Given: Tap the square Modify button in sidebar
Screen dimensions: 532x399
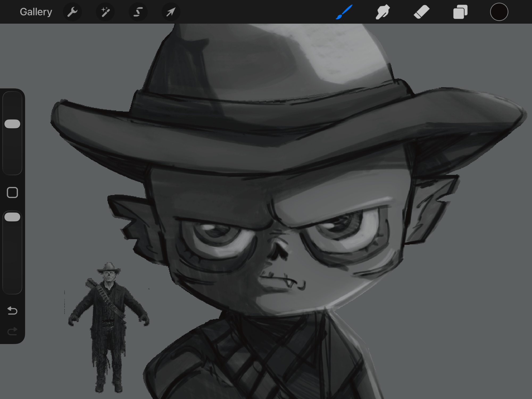Looking at the screenshot, I should coord(13,192).
